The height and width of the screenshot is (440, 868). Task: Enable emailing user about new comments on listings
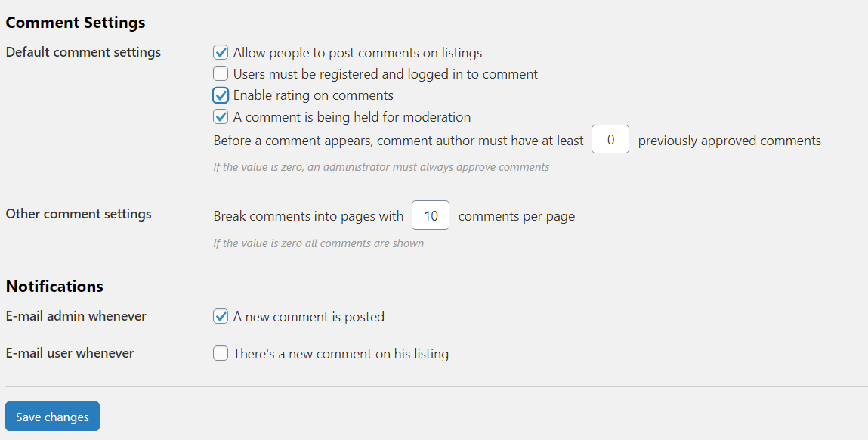221,353
